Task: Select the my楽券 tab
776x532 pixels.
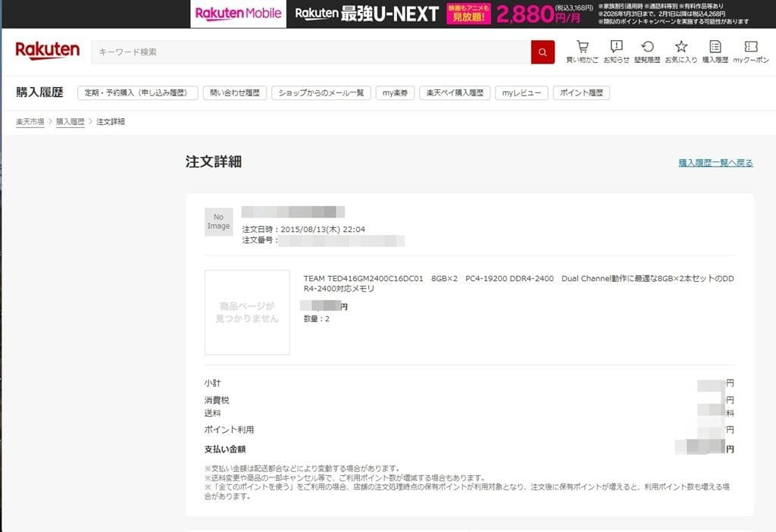Action: coord(394,92)
